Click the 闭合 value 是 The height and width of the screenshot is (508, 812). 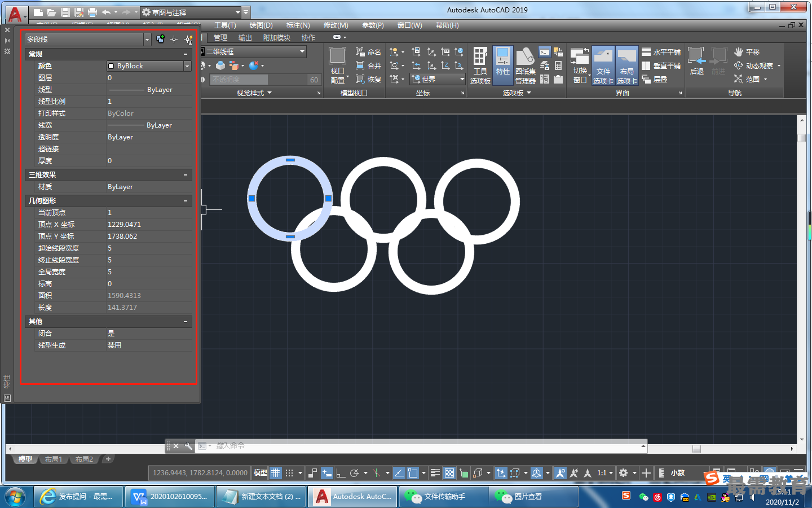click(x=149, y=334)
